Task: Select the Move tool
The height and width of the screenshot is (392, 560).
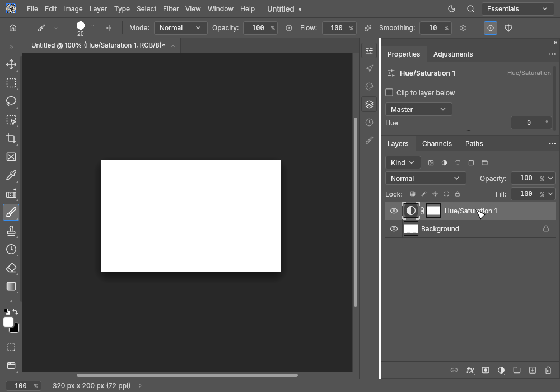Action: click(11, 64)
